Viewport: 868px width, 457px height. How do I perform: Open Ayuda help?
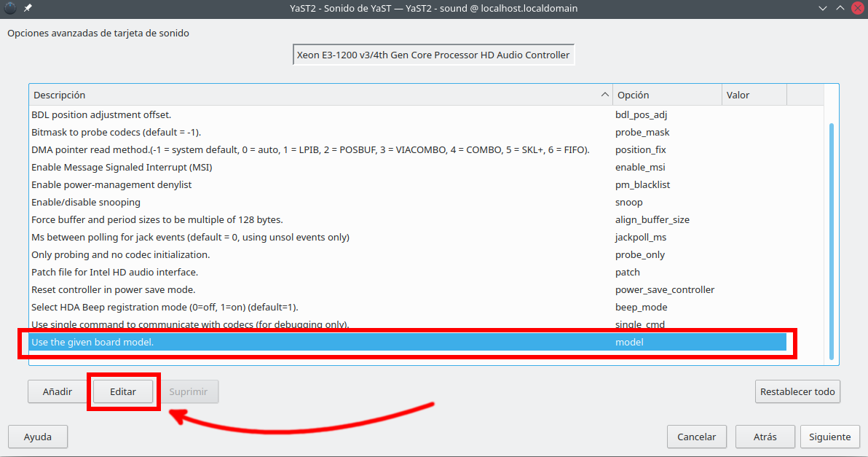tap(38, 437)
